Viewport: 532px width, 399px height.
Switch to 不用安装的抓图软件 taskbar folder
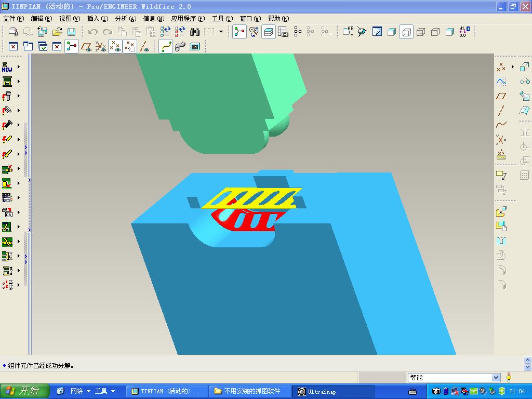coord(250,392)
